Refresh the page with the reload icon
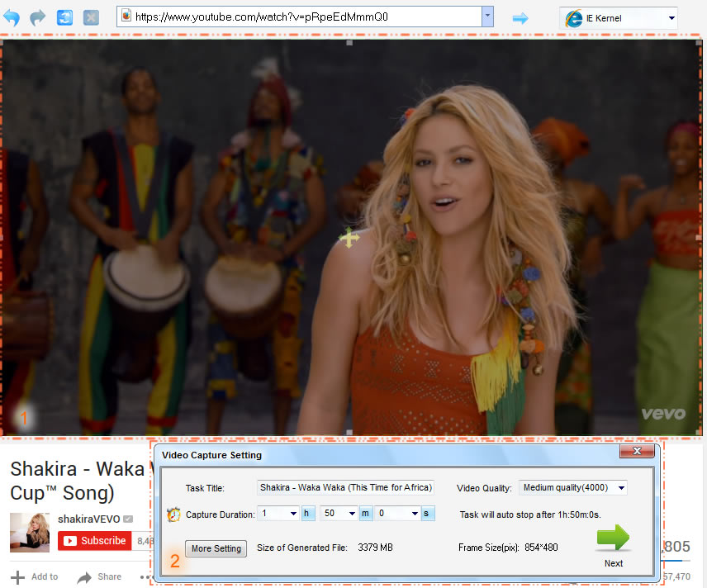707x588 pixels. point(64,17)
